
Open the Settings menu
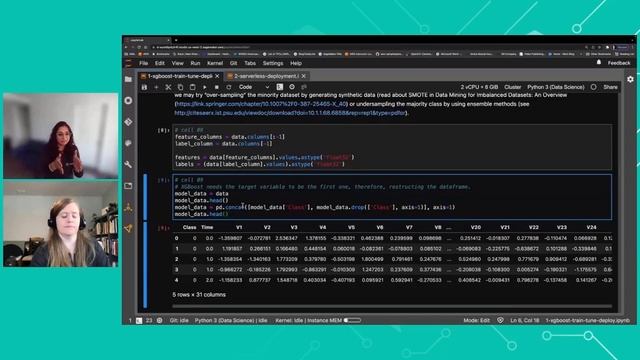coord(273,63)
